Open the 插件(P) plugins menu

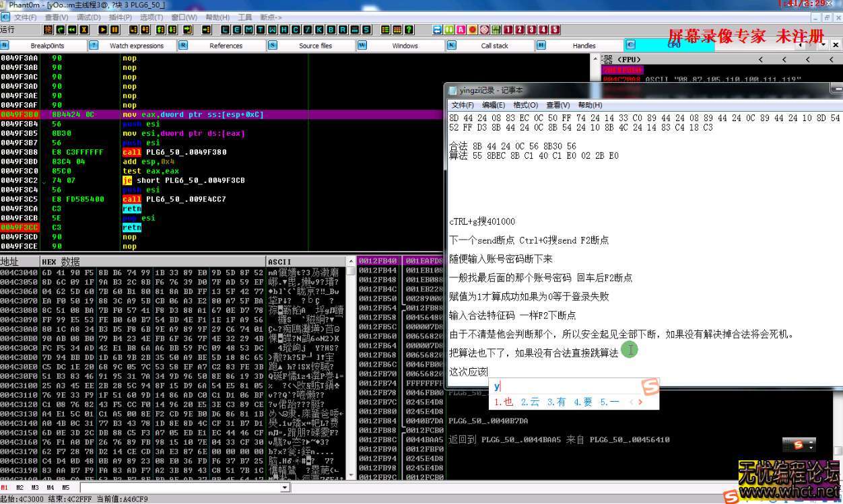[x=120, y=17]
